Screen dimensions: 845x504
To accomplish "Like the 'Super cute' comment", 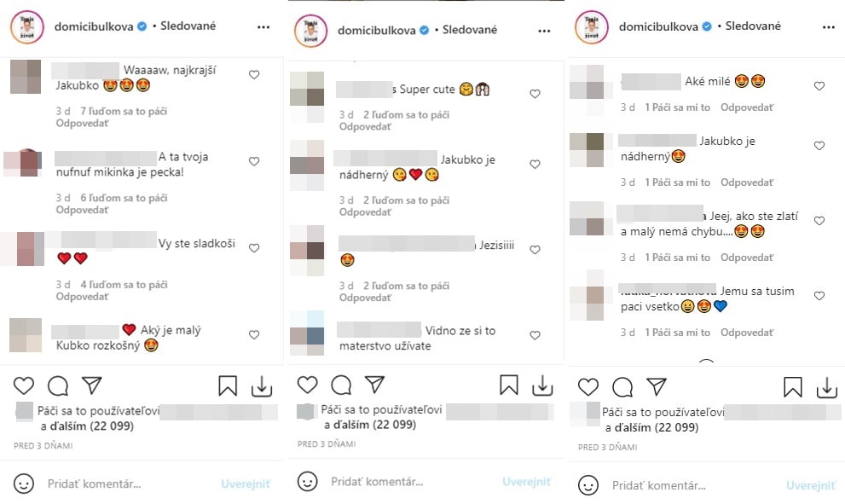I will pos(535,94).
